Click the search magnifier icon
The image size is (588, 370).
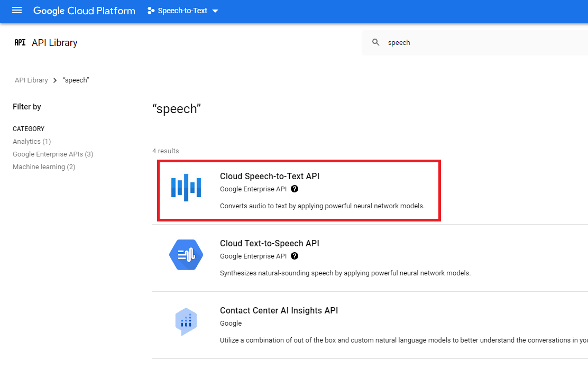(x=376, y=43)
